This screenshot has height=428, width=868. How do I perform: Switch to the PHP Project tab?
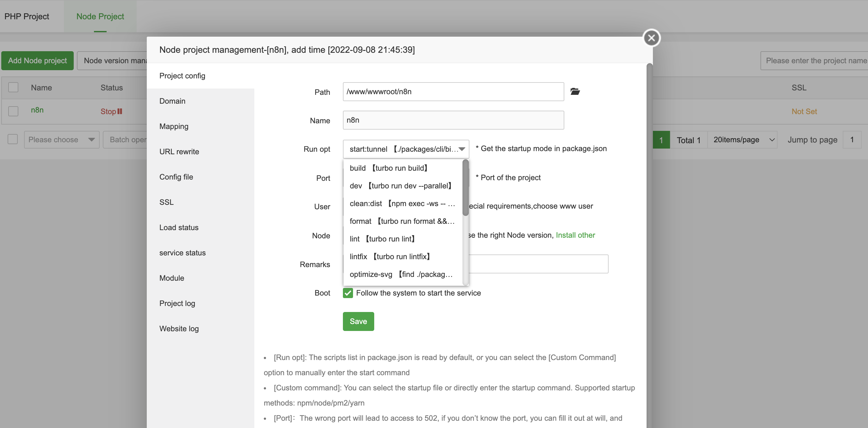[x=27, y=16]
